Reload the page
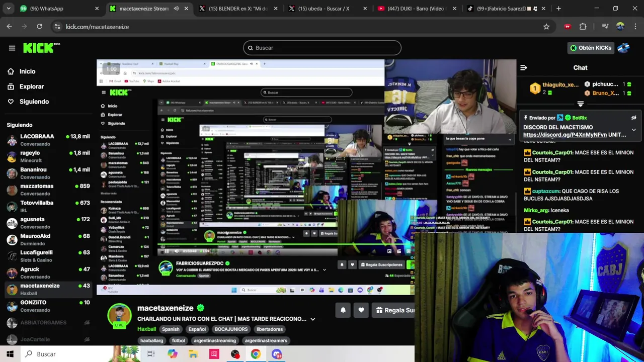644x362 pixels. (39, 27)
